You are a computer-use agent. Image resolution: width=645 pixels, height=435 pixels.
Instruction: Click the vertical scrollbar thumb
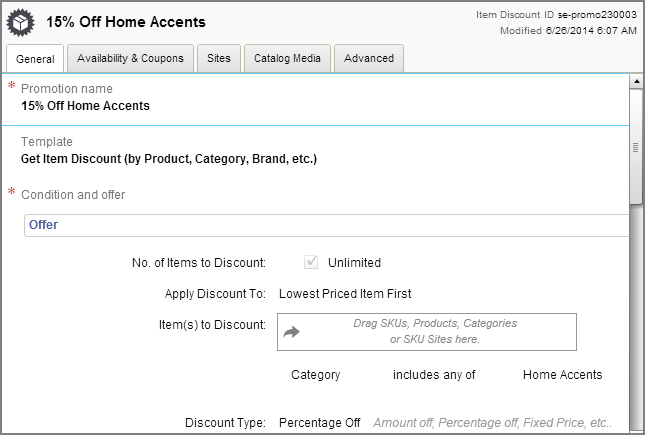[636, 147]
